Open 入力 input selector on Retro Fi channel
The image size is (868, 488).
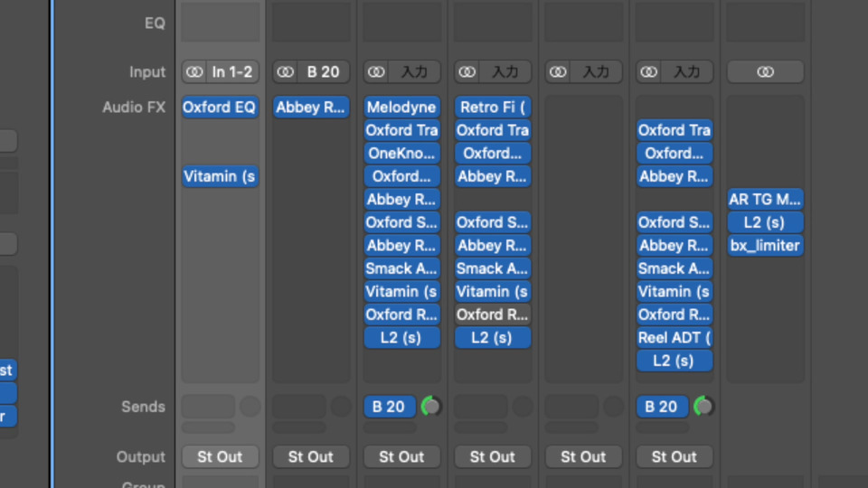click(x=505, y=72)
